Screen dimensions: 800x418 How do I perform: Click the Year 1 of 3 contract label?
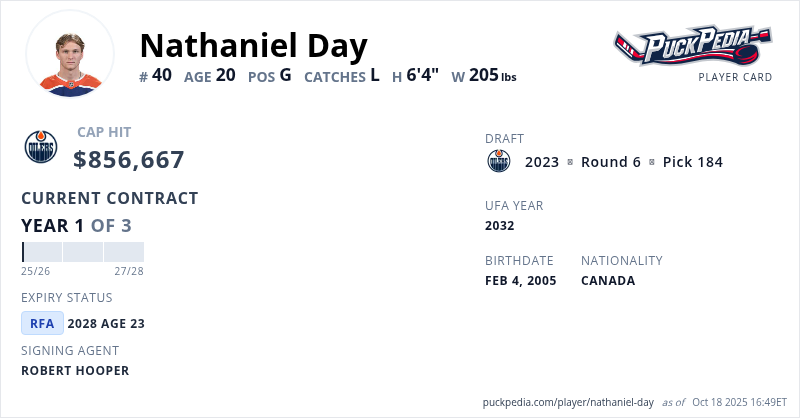[76, 225]
